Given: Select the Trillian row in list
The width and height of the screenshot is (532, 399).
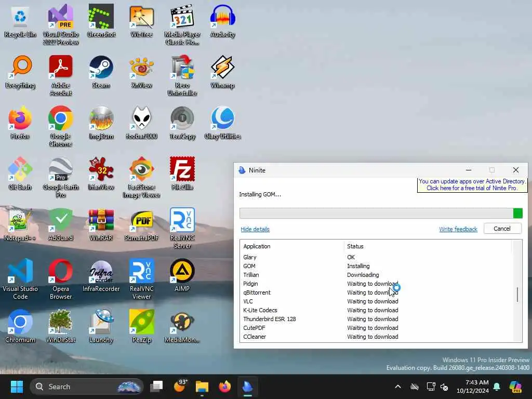Looking at the screenshot, I should [x=377, y=275].
